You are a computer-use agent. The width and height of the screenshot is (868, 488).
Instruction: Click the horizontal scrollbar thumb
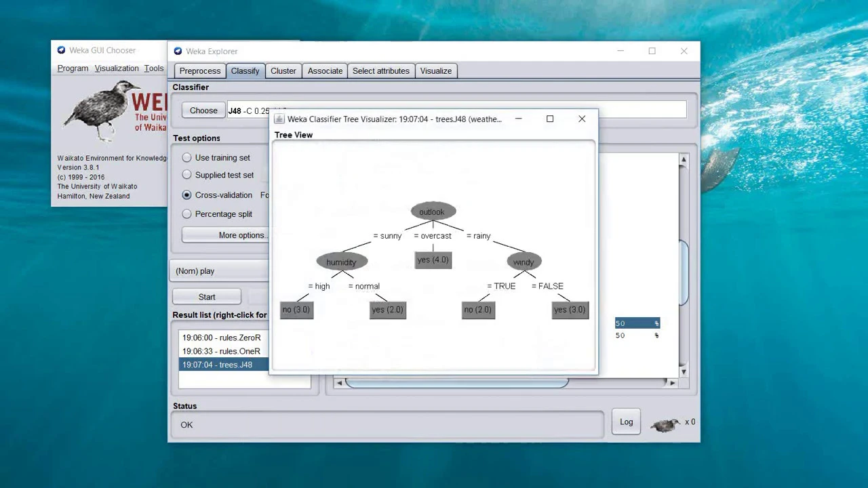coord(456,383)
